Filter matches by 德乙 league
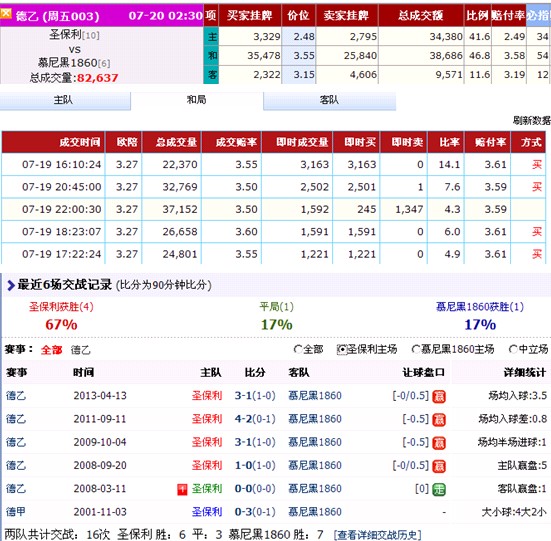 tap(80, 350)
